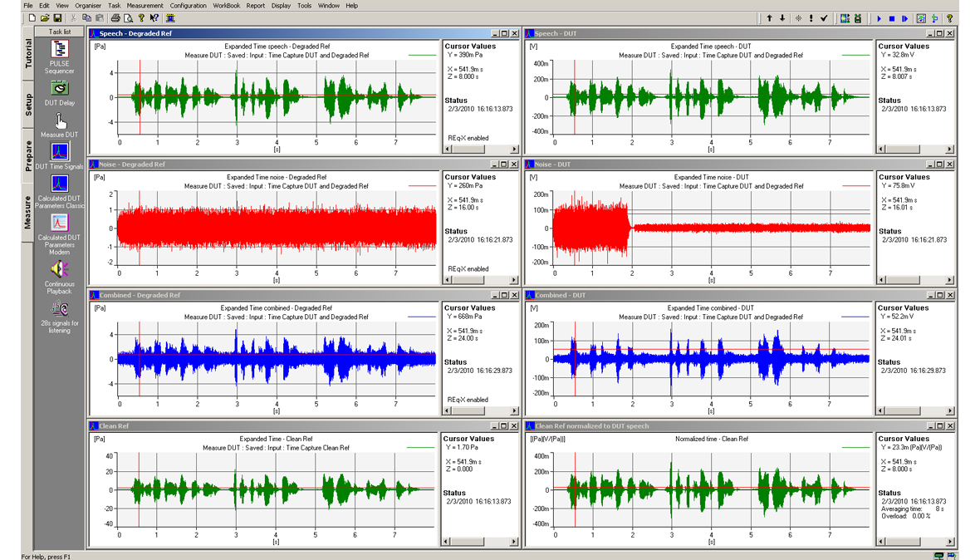The image size is (980, 560).
Task: Activate the context help arrow icon
Action: pos(154,18)
